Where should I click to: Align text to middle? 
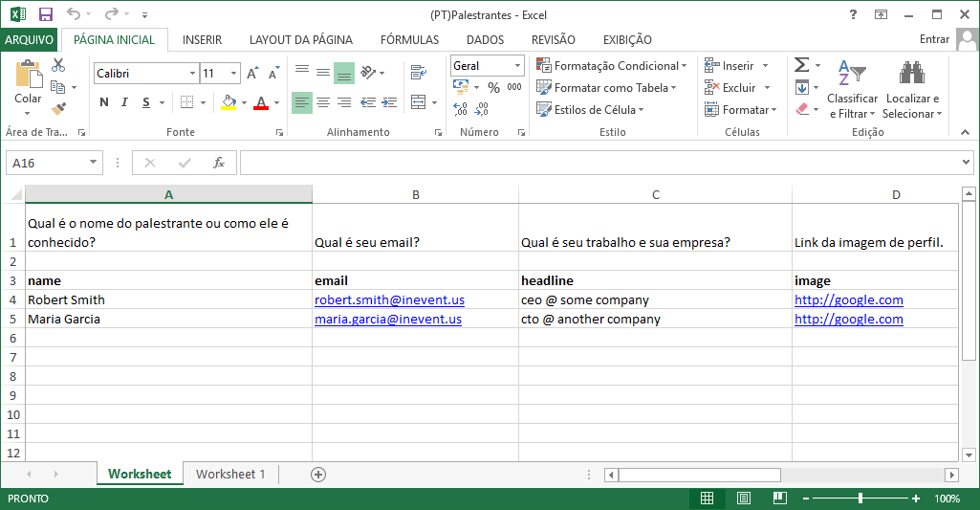[323, 73]
